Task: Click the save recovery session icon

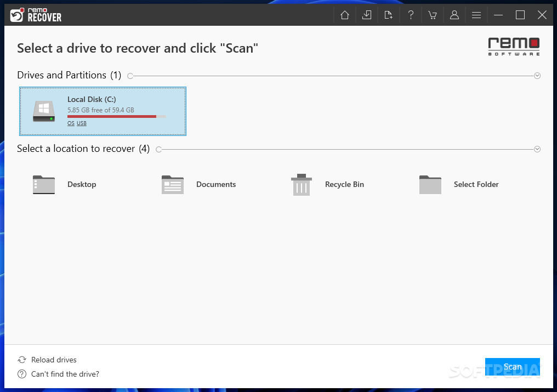Action: click(366, 15)
